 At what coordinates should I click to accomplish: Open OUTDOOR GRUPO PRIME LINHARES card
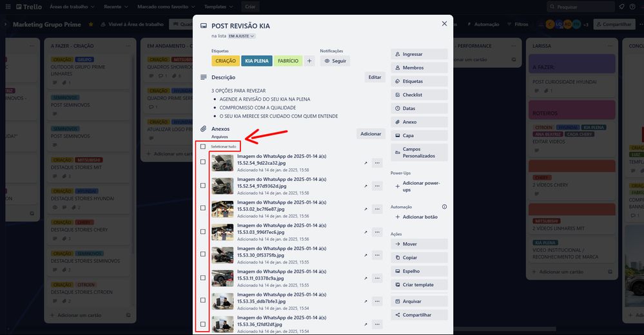point(88,72)
